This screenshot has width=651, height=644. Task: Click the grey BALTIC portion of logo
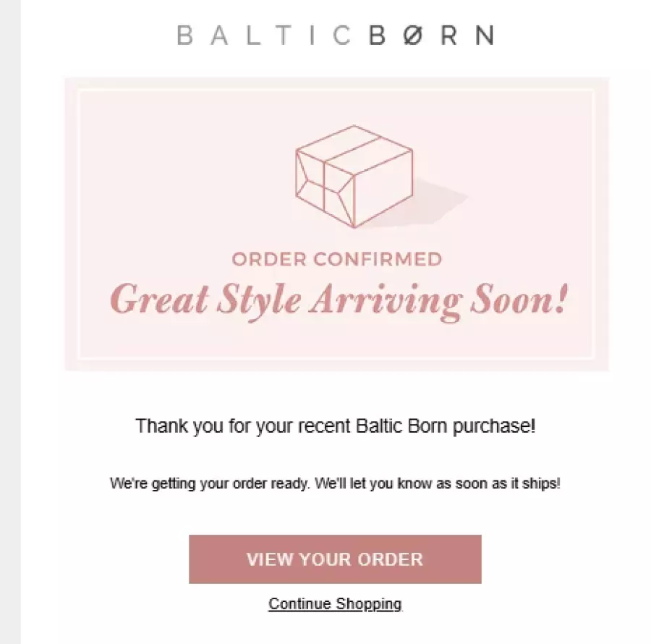[264, 35]
